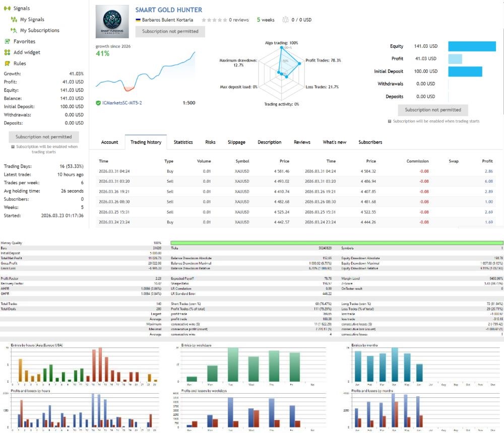Show the Subscribers tab
The image size is (504, 433).
[x=370, y=142]
